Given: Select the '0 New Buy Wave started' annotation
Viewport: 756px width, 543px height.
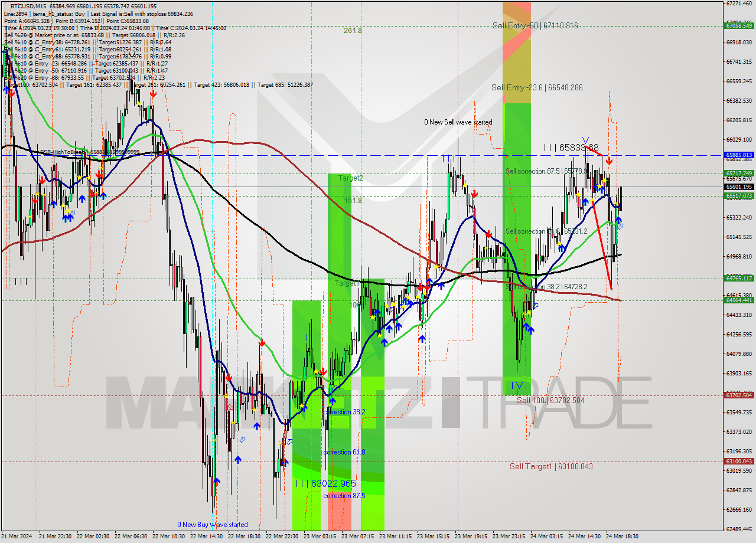Looking at the screenshot, I should tap(213, 525).
